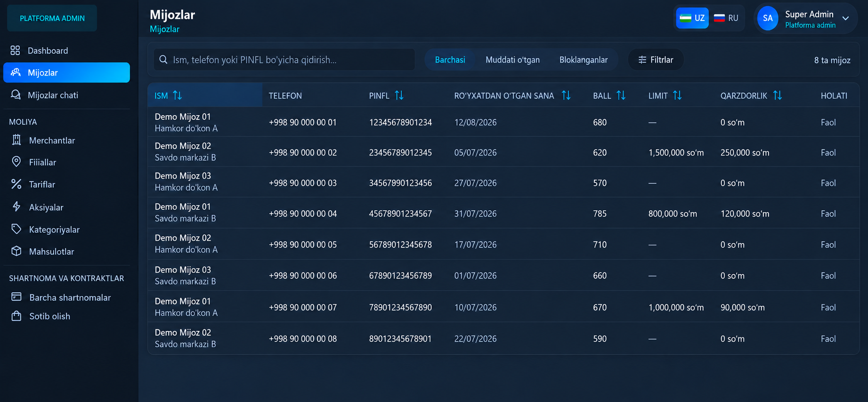Select phone number +998 90 000 00 01
Viewport: 868px width, 402px height.
pos(303,123)
